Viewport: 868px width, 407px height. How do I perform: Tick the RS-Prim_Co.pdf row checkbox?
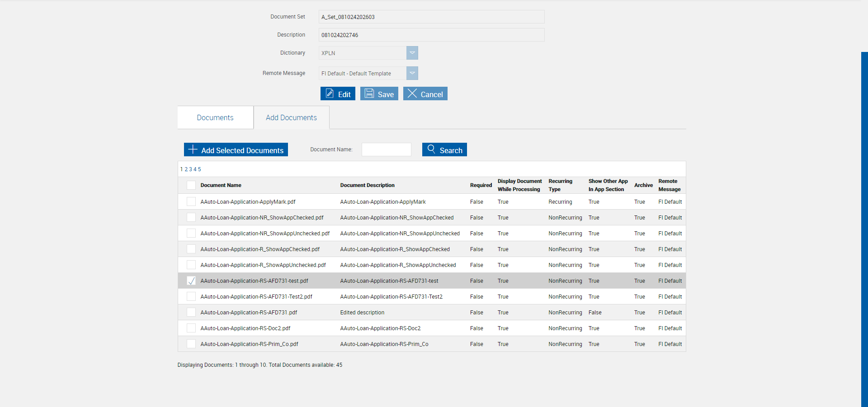tap(191, 344)
